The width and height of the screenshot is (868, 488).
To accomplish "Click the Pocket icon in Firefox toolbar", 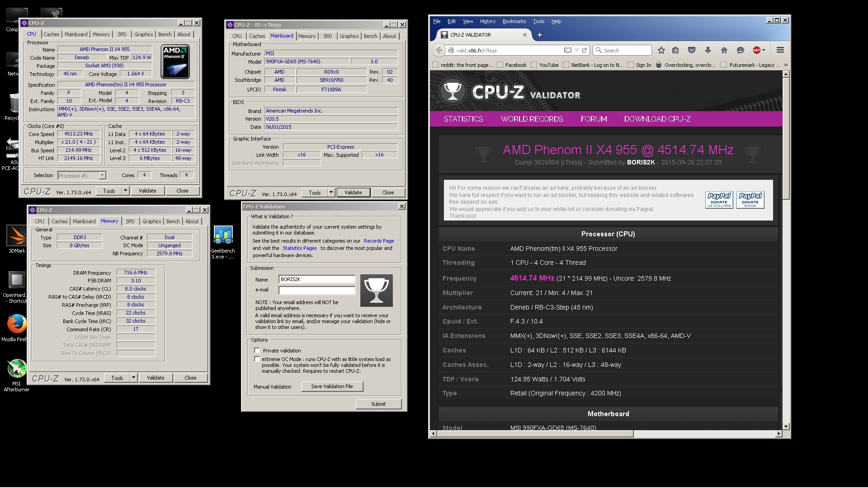I will pyautogui.click(x=692, y=50).
